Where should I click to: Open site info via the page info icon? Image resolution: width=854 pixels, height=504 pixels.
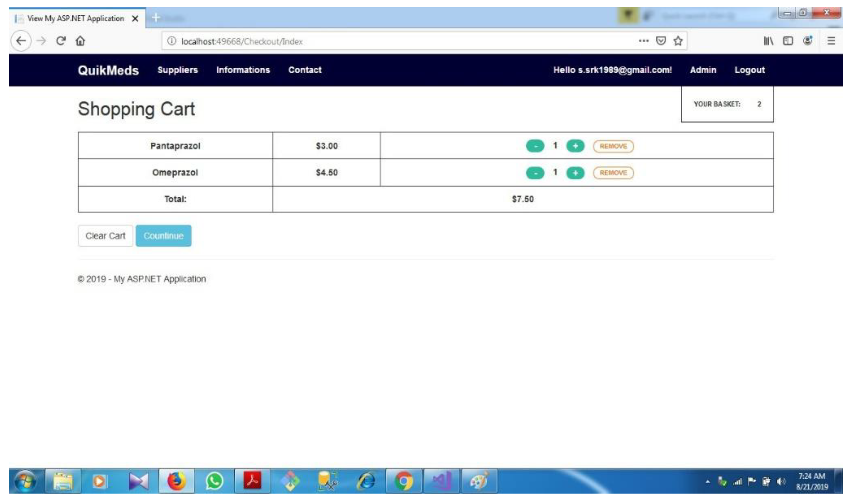point(171,41)
